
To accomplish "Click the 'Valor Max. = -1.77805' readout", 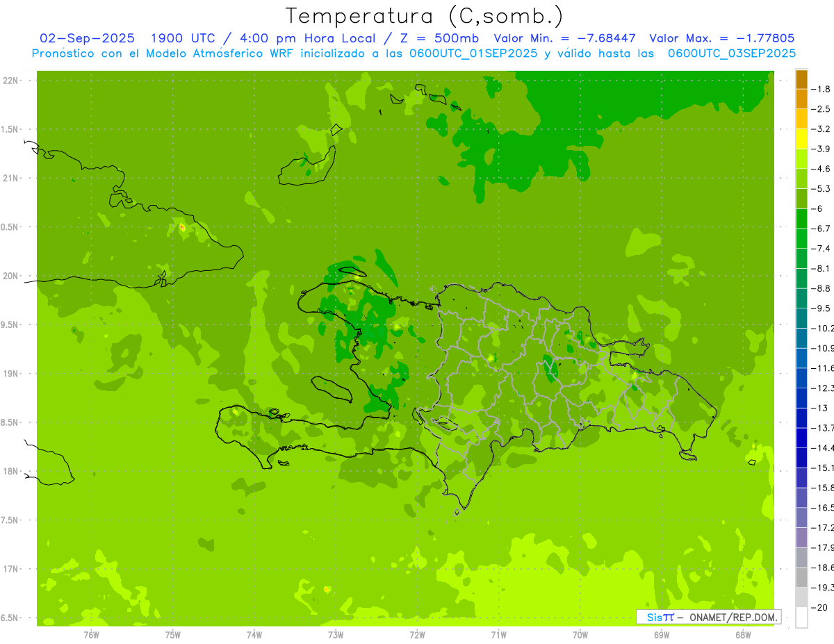I will [721, 38].
